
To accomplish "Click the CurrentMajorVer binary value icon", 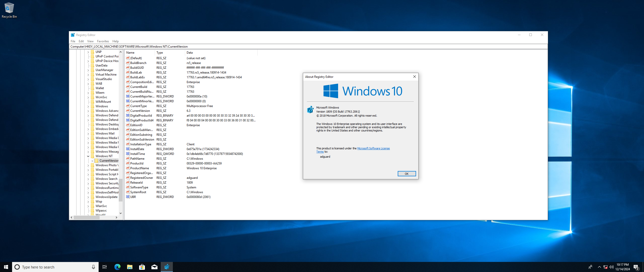I will 128,96.
